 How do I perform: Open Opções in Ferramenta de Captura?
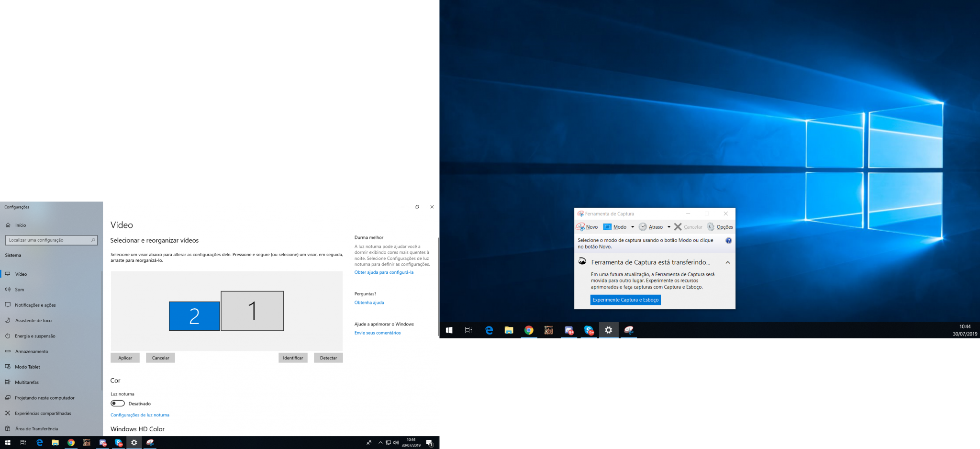(x=720, y=227)
